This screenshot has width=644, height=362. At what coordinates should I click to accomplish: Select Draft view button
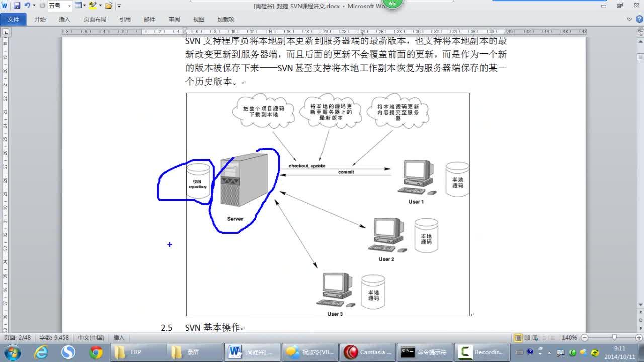(x=553, y=338)
